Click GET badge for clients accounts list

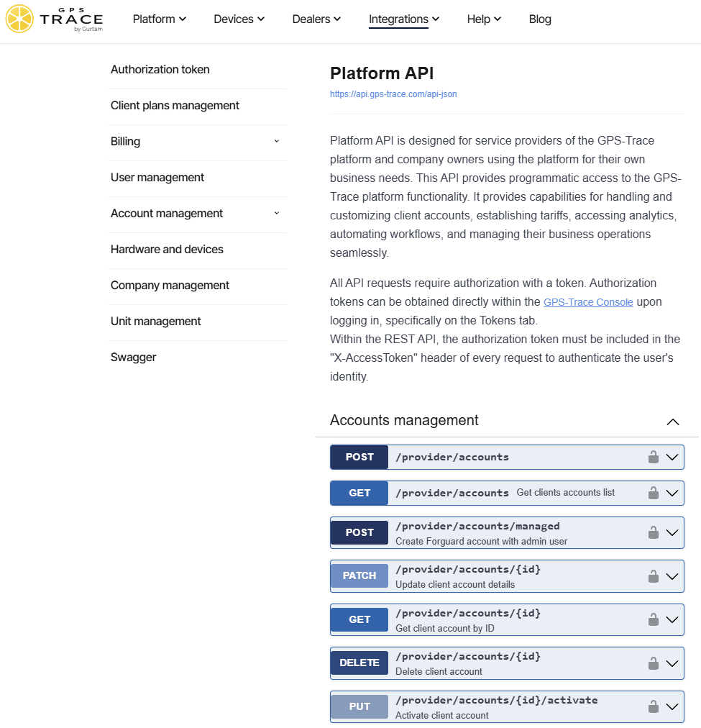point(359,493)
